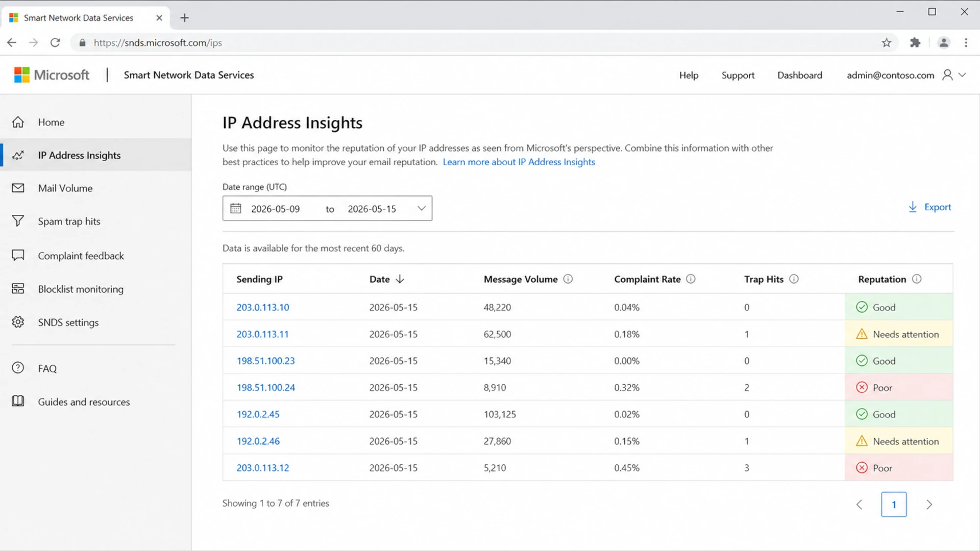Open the Help menu item
This screenshot has height=551, width=980.
pos(689,75)
